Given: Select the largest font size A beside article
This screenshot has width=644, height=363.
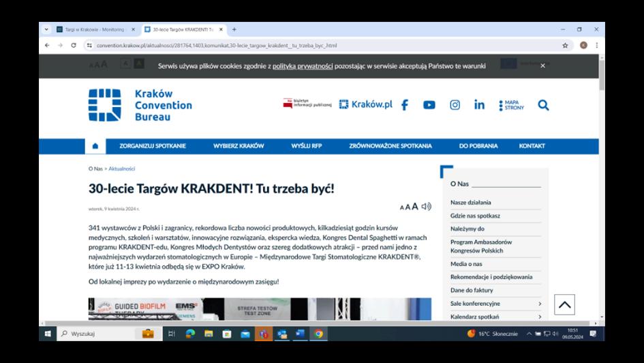Looking at the screenshot, I should pyautogui.click(x=415, y=206).
